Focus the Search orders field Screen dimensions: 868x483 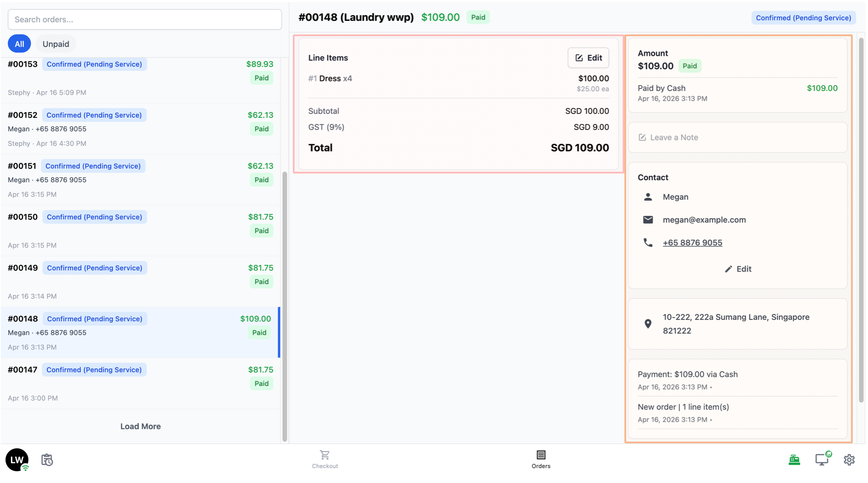click(x=145, y=20)
